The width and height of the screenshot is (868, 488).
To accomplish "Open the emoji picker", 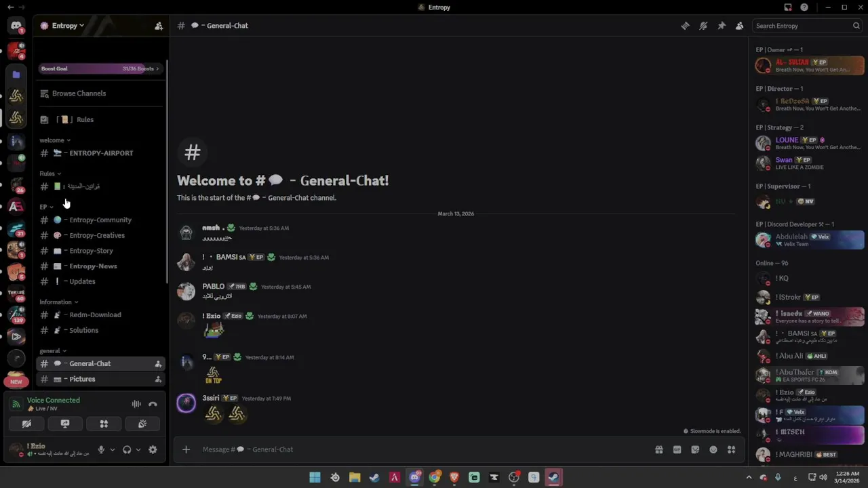I will (x=713, y=449).
